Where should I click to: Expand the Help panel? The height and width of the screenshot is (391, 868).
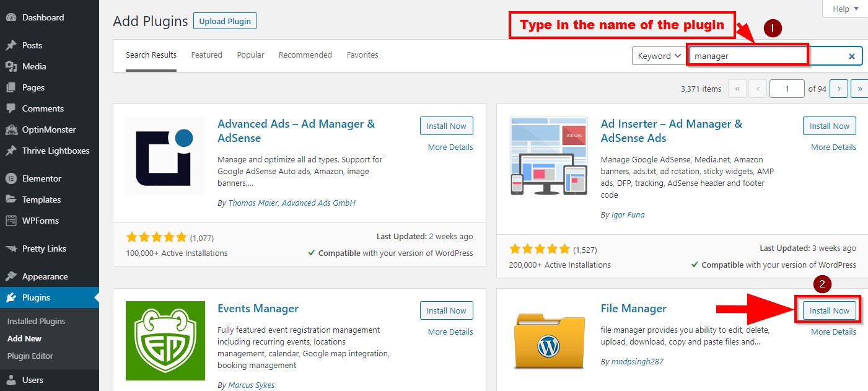click(x=846, y=9)
